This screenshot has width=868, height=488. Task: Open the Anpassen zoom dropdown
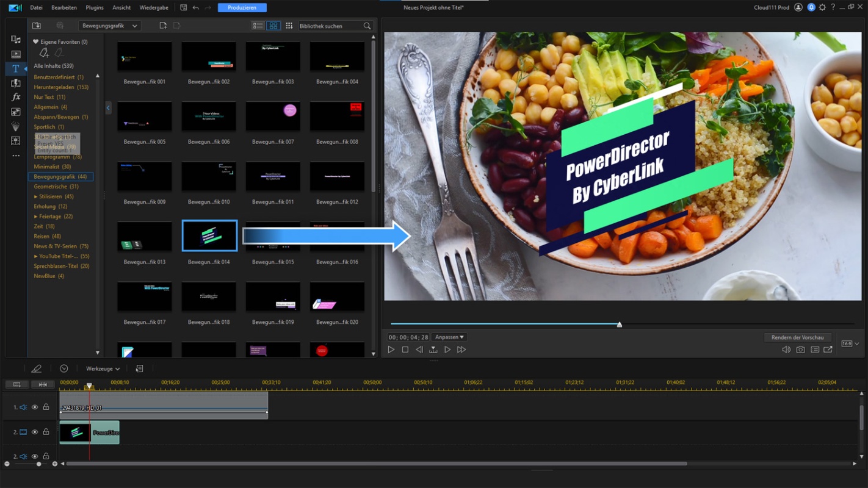(x=449, y=337)
